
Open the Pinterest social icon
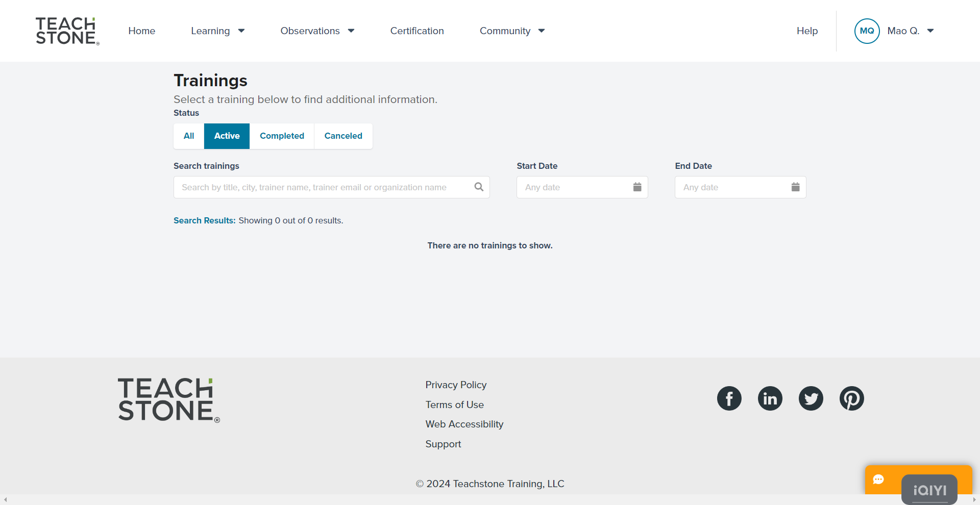pyautogui.click(x=851, y=398)
